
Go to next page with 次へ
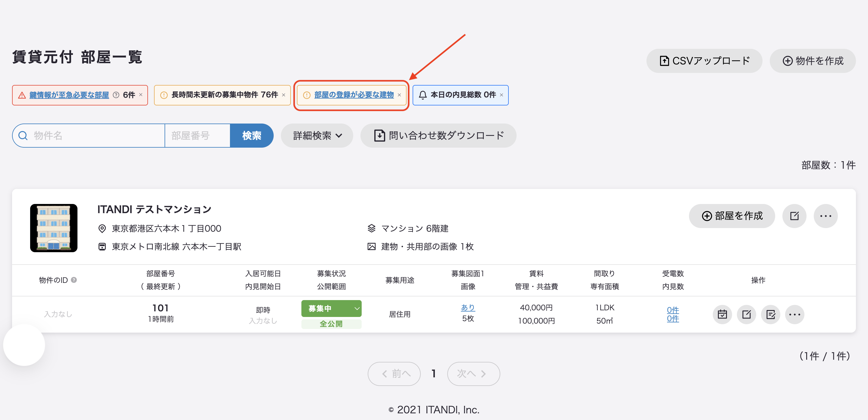point(473,374)
